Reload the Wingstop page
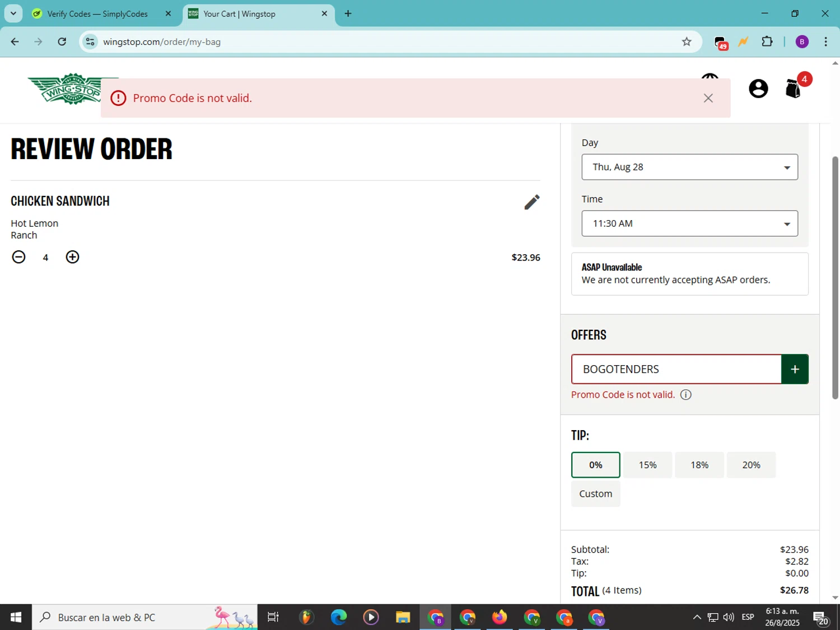Image resolution: width=840 pixels, height=630 pixels. tap(62, 41)
